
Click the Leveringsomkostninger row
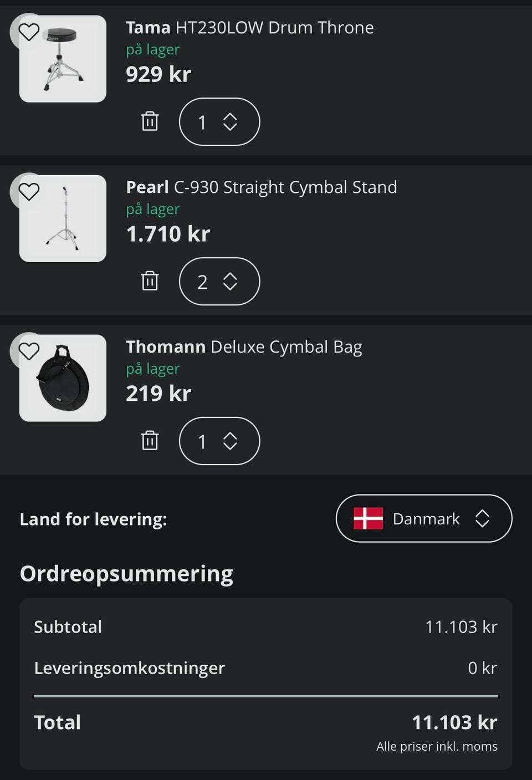pyautogui.click(x=265, y=668)
